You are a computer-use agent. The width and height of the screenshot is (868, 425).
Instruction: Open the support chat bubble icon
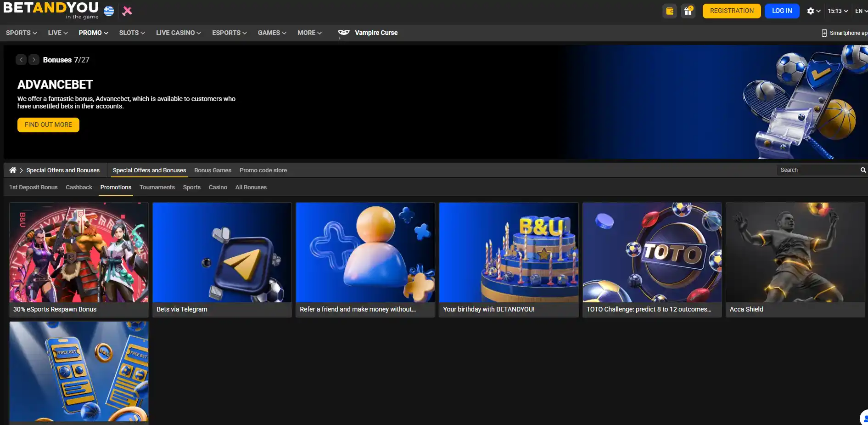click(864, 418)
